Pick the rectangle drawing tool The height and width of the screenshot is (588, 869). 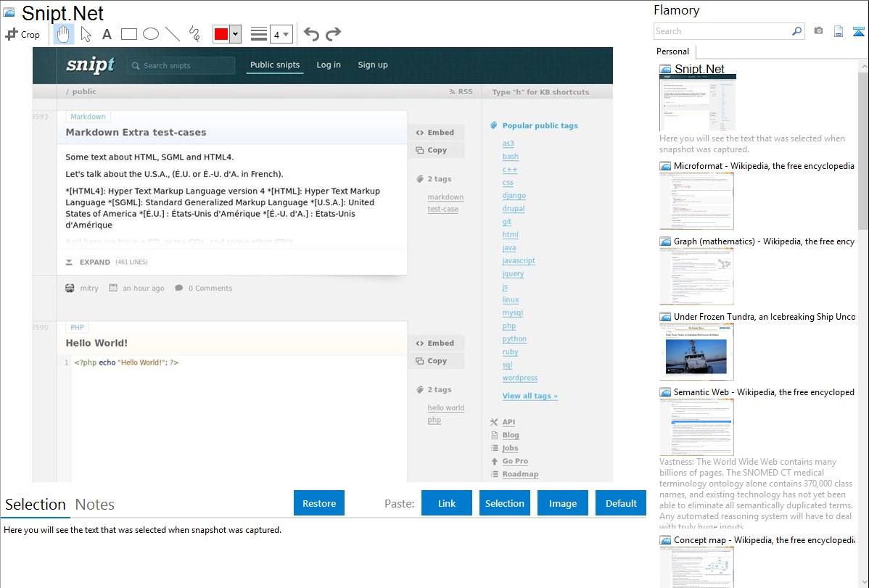tap(128, 34)
